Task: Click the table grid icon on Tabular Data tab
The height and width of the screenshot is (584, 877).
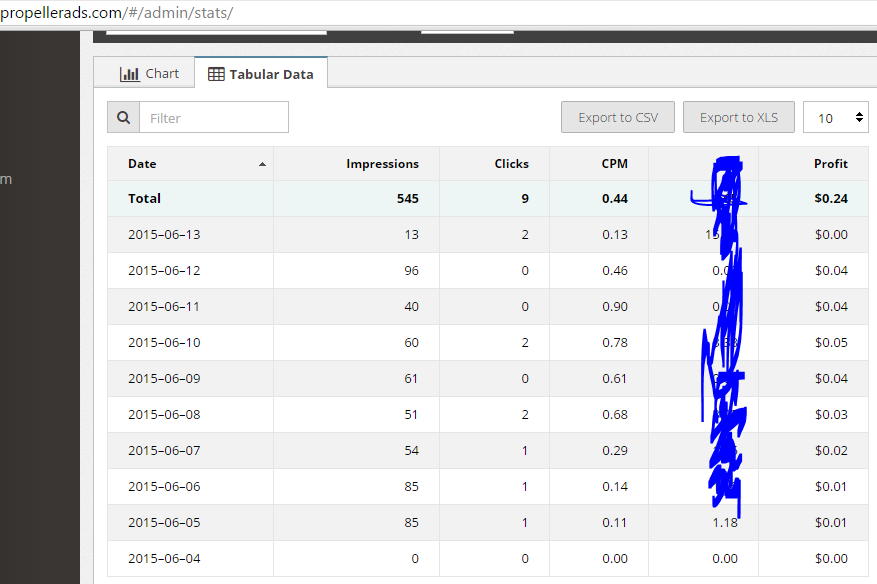Action: tap(216, 74)
